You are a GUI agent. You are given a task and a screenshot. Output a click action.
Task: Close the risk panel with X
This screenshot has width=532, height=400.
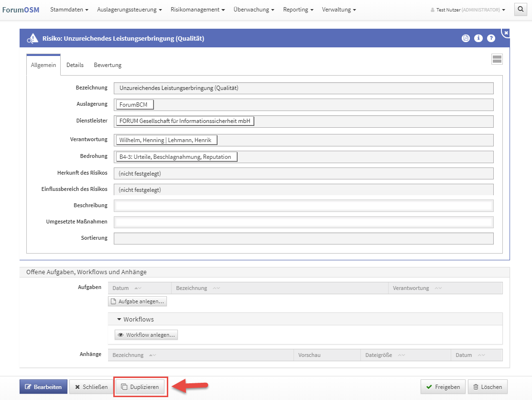506,33
